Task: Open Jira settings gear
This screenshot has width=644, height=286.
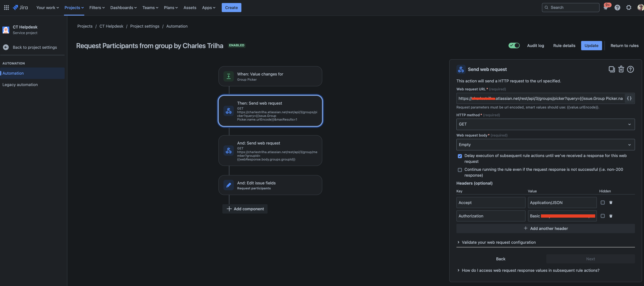Action: 628,8
